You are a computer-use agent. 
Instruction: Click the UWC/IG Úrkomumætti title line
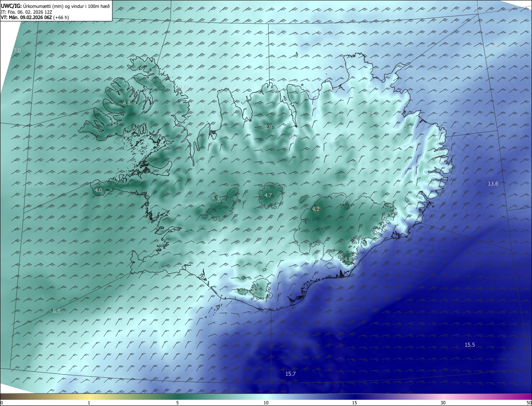tap(55, 6)
